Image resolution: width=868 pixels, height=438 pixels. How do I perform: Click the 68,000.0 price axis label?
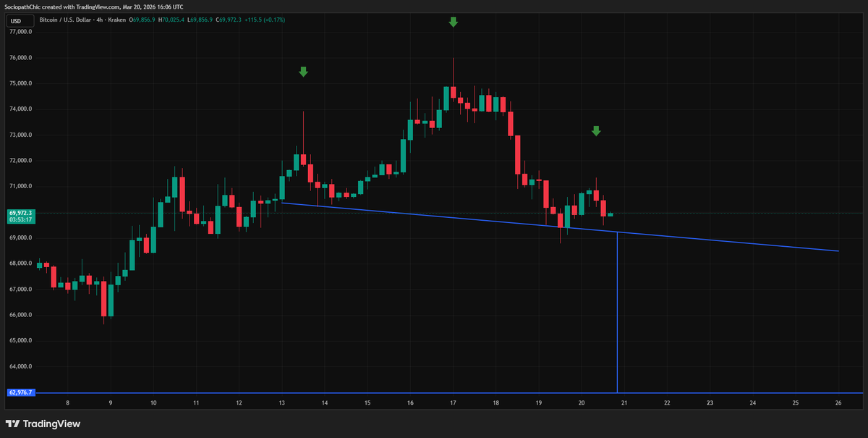(x=21, y=264)
